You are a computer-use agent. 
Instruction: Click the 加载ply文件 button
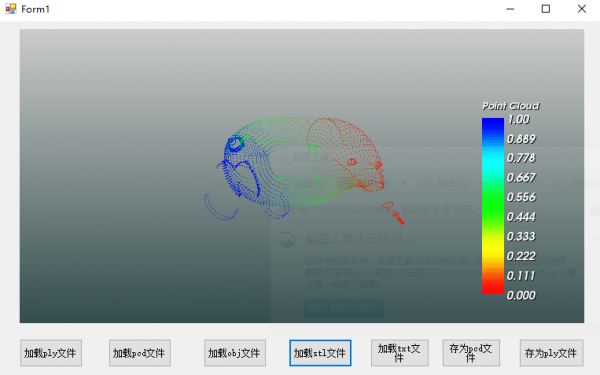pos(51,353)
